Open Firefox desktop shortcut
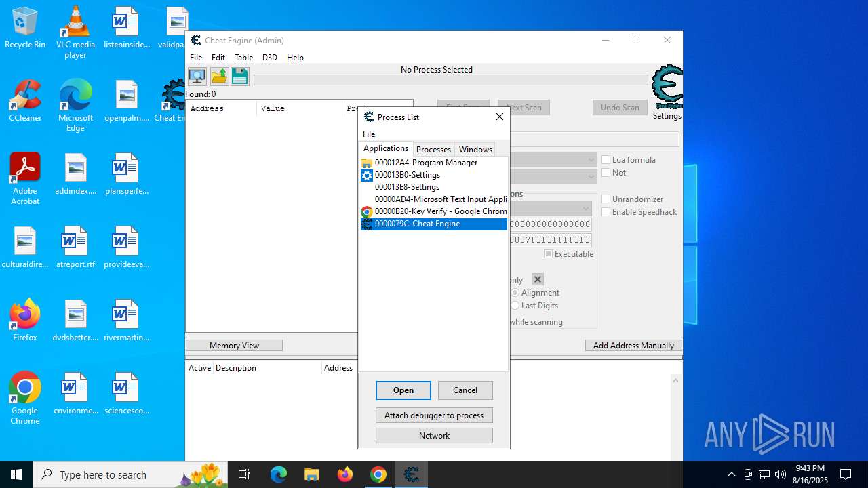The image size is (868, 488). pyautogui.click(x=25, y=321)
